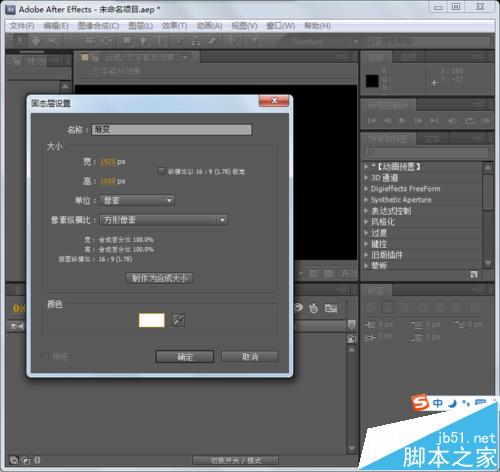Open the 动画(A) menu

209,26
